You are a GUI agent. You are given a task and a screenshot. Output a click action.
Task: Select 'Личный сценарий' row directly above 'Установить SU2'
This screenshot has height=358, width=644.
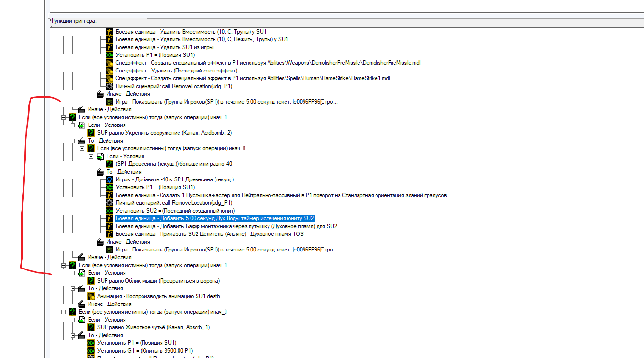tap(174, 203)
